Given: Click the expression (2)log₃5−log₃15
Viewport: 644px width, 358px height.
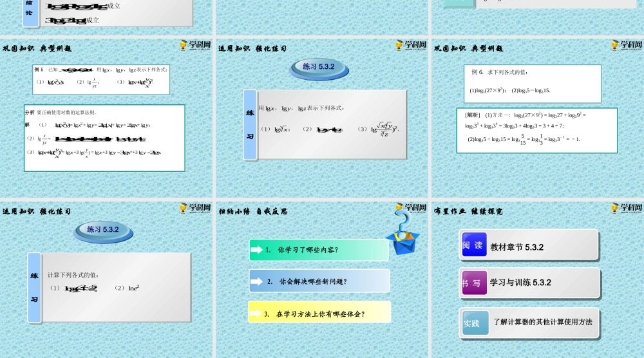Looking at the screenshot, I should click(x=531, y=91).
